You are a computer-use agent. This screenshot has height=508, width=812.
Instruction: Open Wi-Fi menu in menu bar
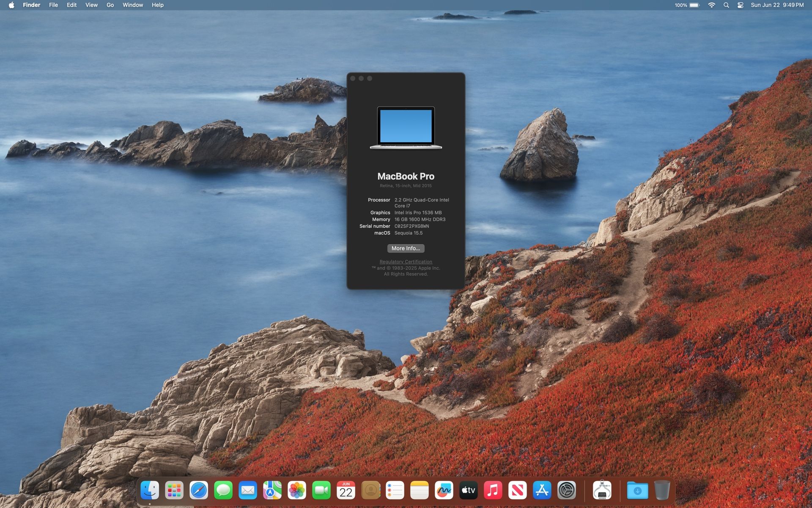712,5
